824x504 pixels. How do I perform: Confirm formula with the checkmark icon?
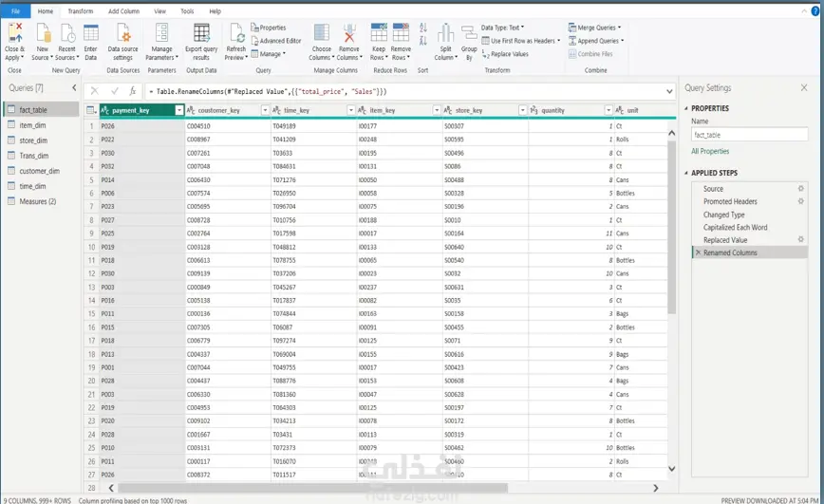(115, 91)
